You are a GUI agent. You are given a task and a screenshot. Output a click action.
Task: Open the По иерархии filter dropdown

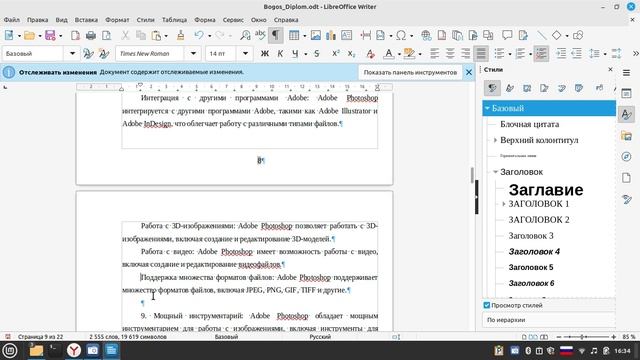(549, 320)
